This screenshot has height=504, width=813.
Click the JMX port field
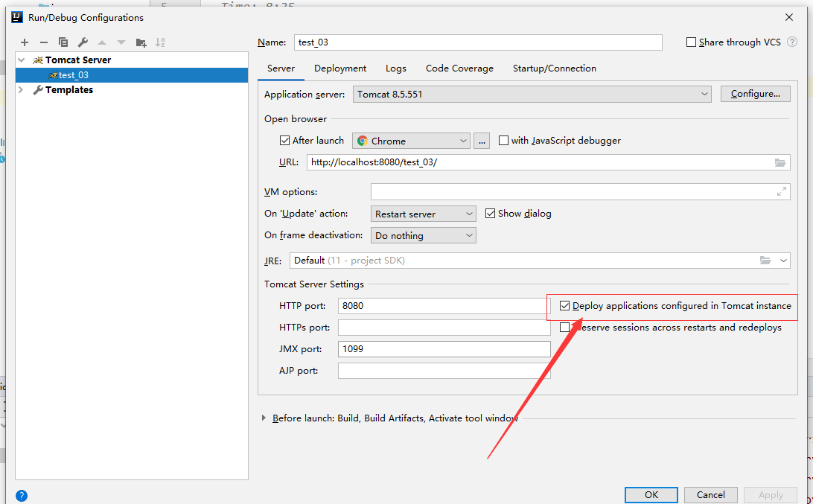point(444,349)
